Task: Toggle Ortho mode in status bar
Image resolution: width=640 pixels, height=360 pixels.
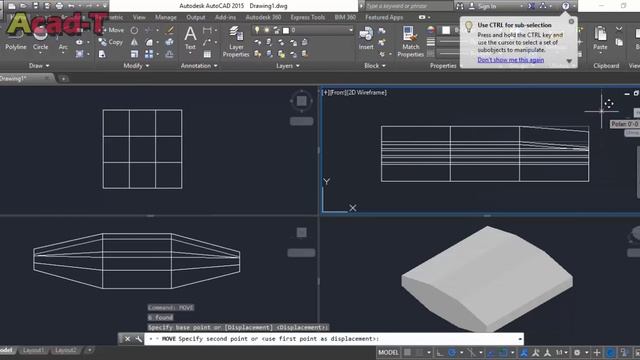Action: click(440, 352)
